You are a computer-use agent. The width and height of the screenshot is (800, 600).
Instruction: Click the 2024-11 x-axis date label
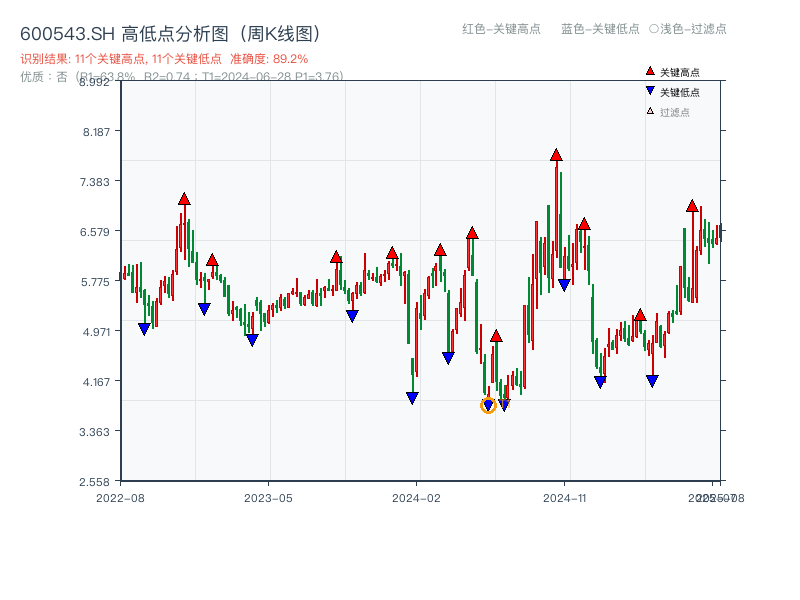pos(565,498)
